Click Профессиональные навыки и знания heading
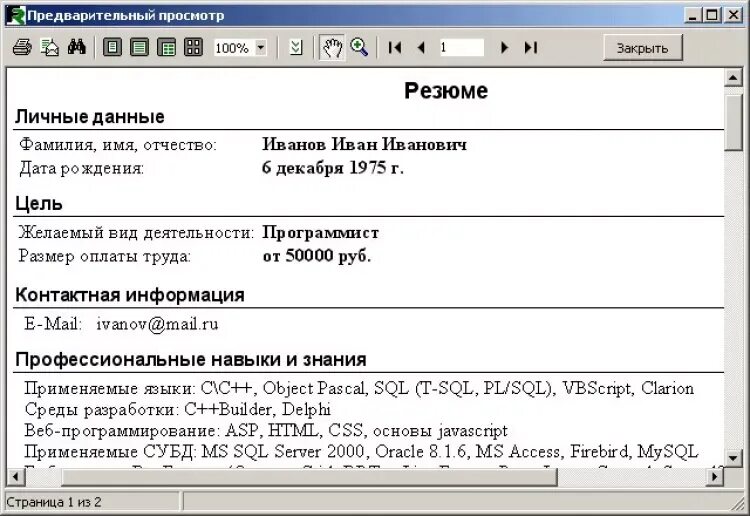 tap(191, 360)
